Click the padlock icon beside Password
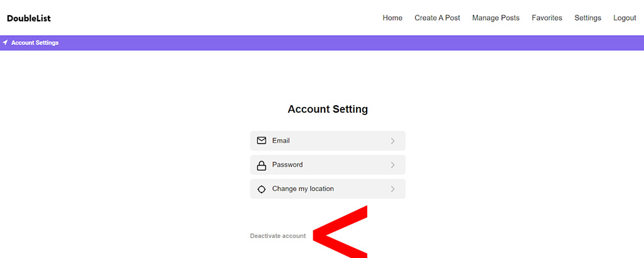Viewport: 644px width, 258px height. tap(261, 165)
